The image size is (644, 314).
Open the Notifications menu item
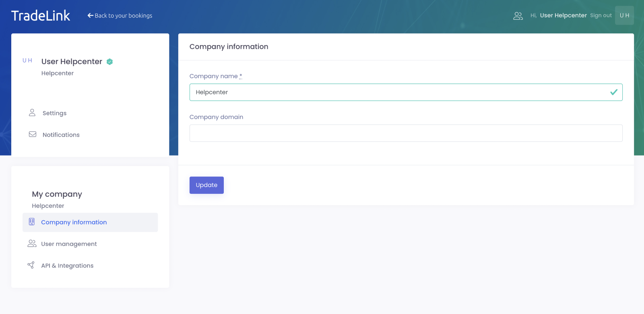point(61,135)
